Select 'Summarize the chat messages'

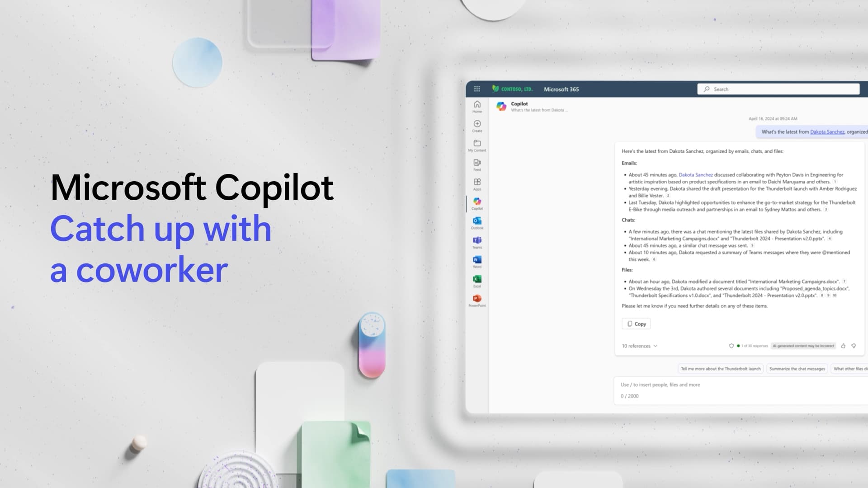pyautogui.click(x=797, y=368)
